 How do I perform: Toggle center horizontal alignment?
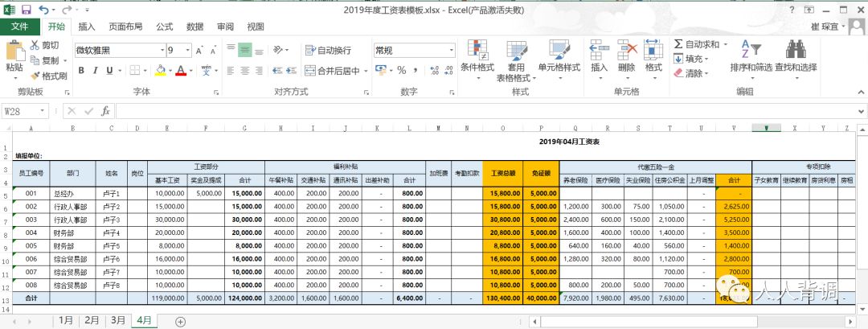(244, 70)
